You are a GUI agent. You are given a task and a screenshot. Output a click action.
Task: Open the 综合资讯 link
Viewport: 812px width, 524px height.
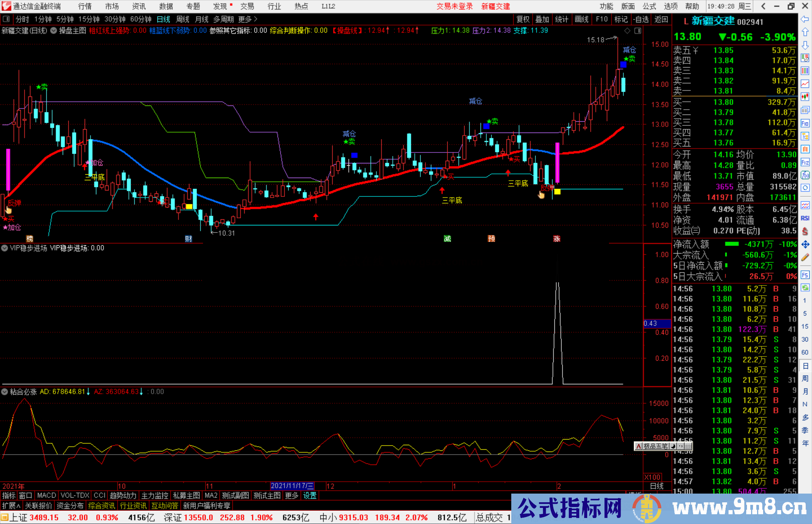(101, 506)
